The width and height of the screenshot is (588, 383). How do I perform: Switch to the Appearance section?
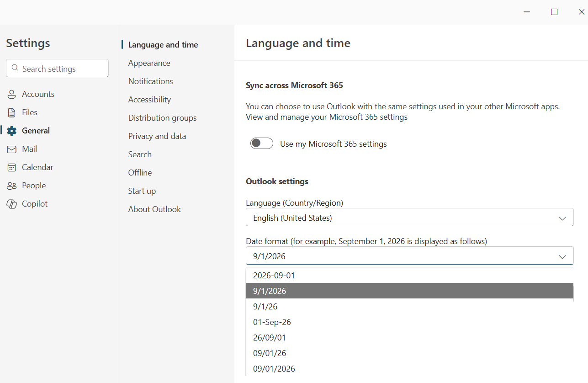149,63
